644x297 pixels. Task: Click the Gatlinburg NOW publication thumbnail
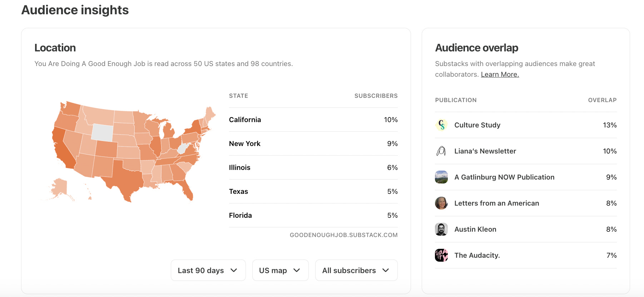441,177
